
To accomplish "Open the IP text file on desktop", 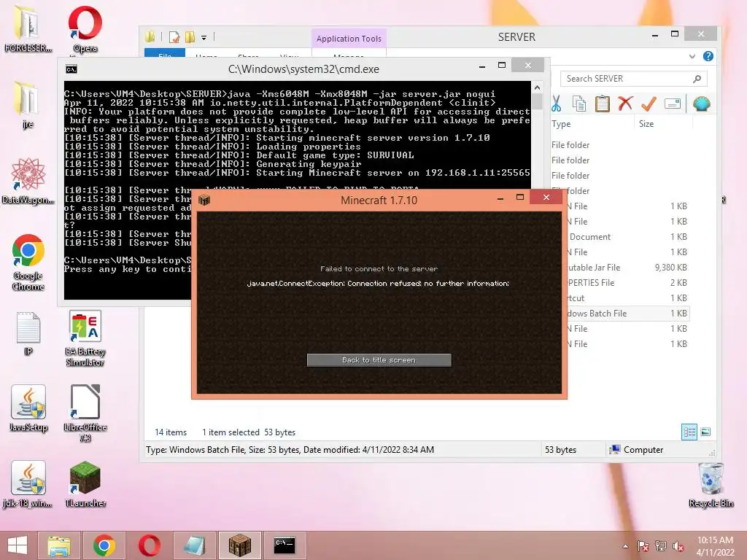I will coord(28,334).
